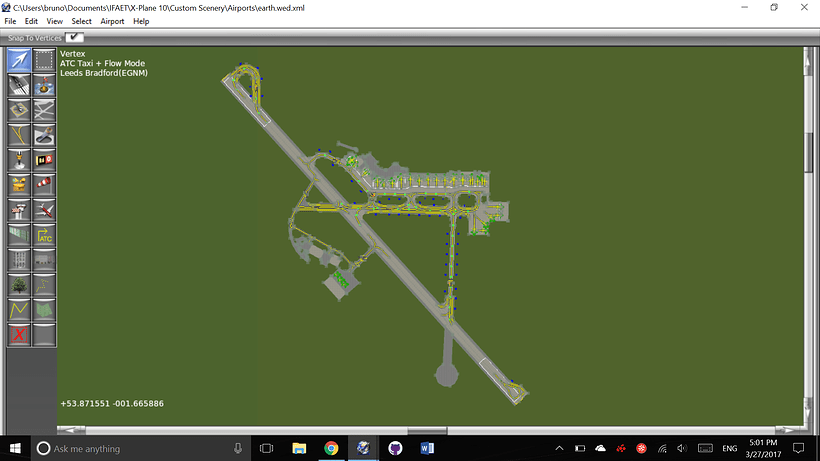Click the vertical scrollbar thumb beside the map

[809, 153]
